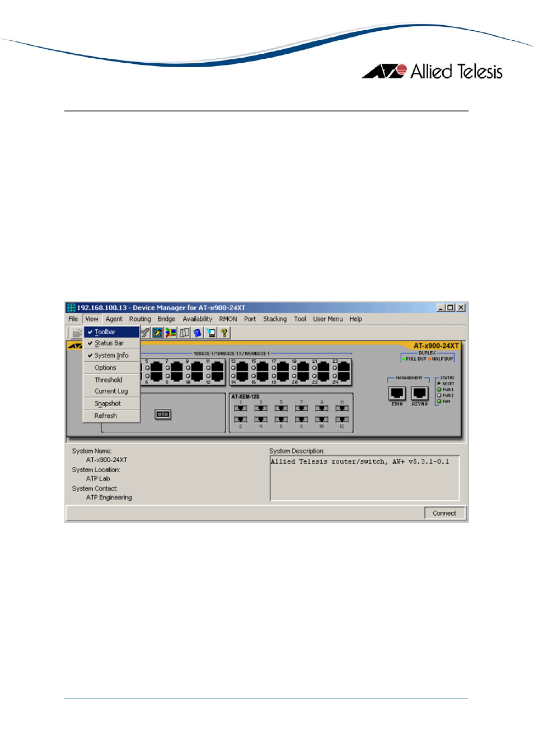
Task: Toggle the Status Bar view option
Action: point(111,343)
